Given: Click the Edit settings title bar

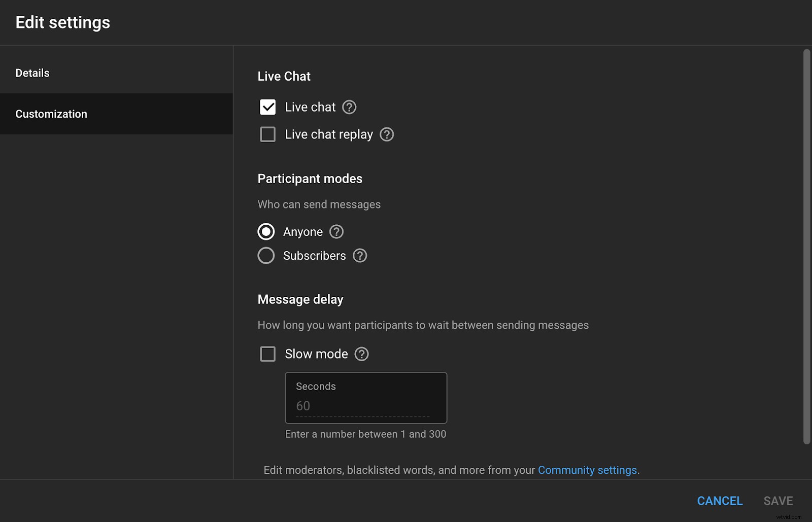Looking at the screenshot, I should (x=62, y=22).
